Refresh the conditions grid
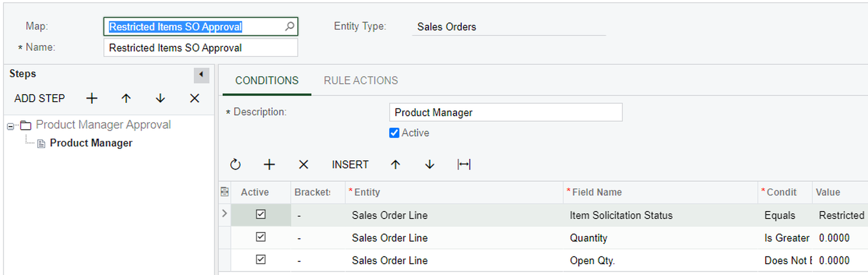Image resolution: width=868 pixels, height=275 pixels. pos(235,164)
